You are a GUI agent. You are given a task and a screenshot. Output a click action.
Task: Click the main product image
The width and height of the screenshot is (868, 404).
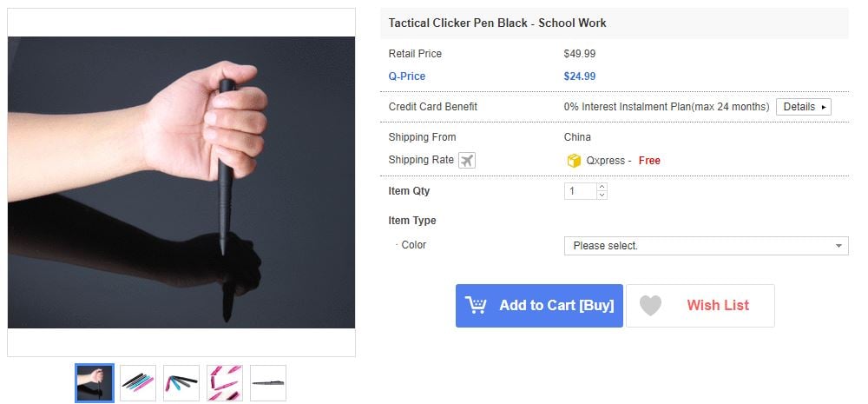click(x=181, y=182)
